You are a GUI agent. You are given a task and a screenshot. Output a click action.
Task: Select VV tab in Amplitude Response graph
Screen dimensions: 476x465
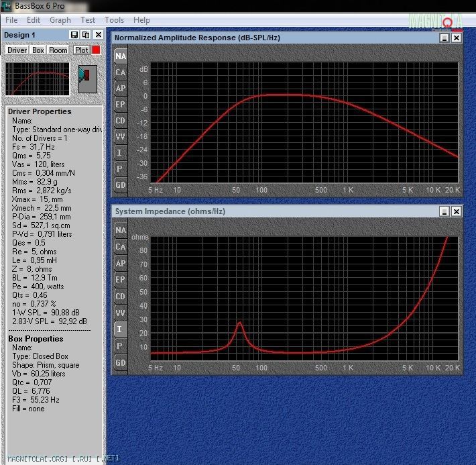121,137
